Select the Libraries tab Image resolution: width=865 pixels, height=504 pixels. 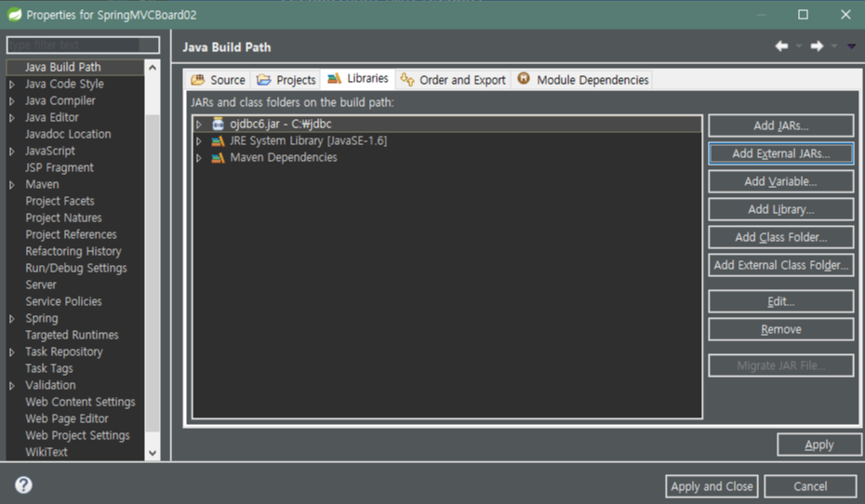tap(357, 78)
